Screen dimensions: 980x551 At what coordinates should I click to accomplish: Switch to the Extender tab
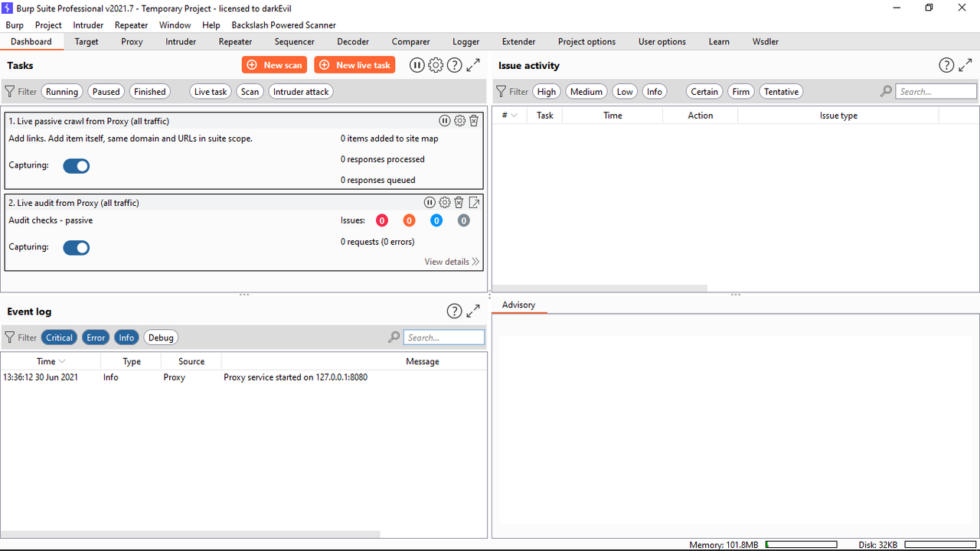(519, 41)
